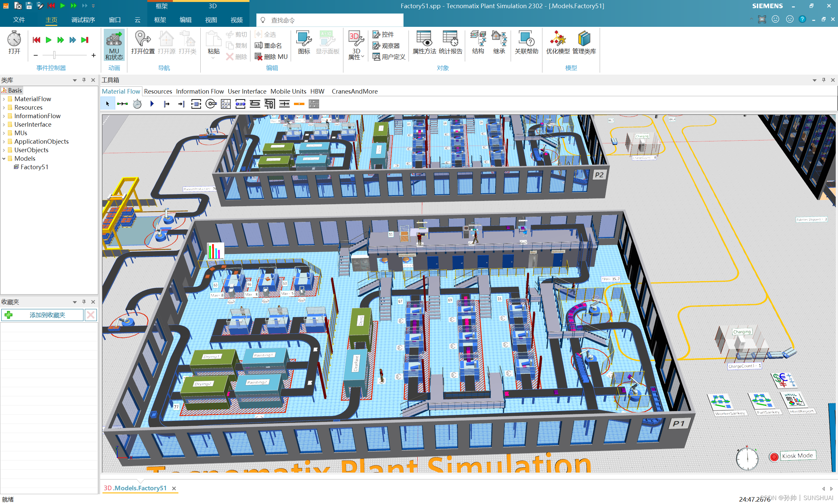The width and height of the screenshot is (838, 504).
Task: Toggle MU和状态 animation button
Action: click(114, 45)
